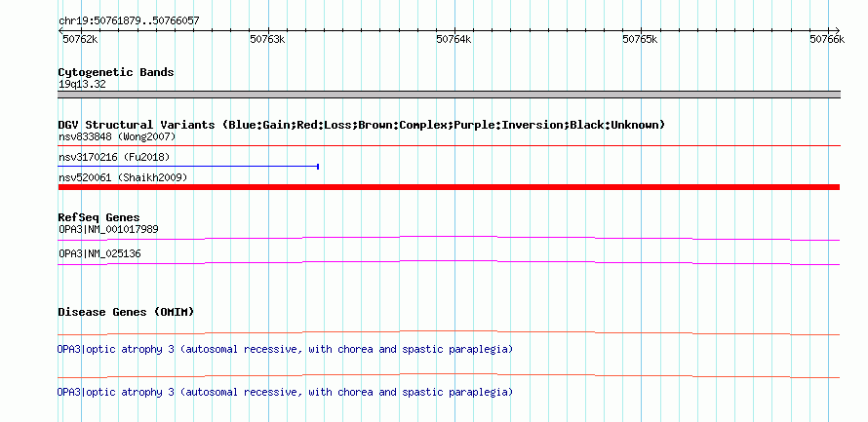Screen dimensions: 868x422
Task: Click the thick red nsv520061 loss bar
Action: coord(449,187)
